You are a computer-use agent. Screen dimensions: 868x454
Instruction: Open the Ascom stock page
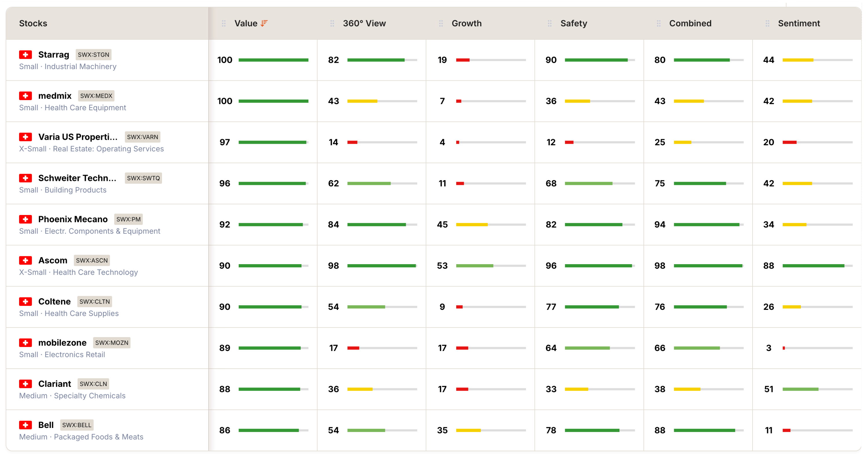tap(53, 260)
